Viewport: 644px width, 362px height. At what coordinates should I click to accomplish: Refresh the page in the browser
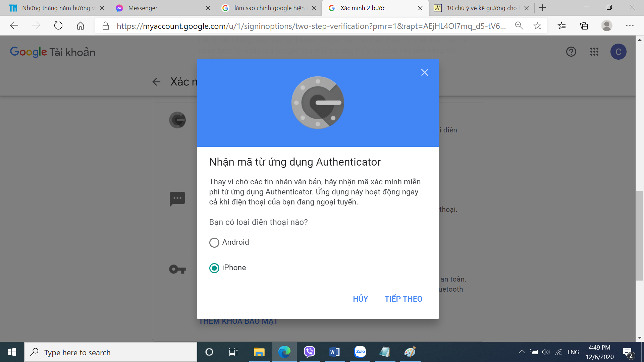click(58, 25)
